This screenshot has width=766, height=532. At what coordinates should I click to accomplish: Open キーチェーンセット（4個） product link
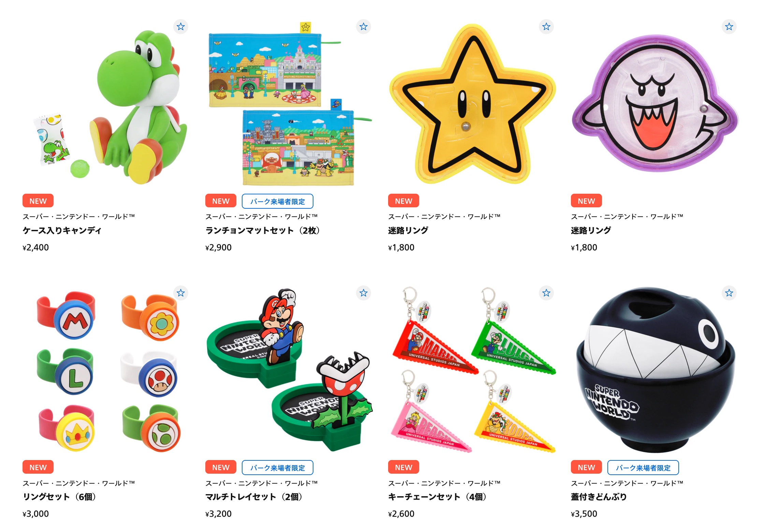pos(438,497)
